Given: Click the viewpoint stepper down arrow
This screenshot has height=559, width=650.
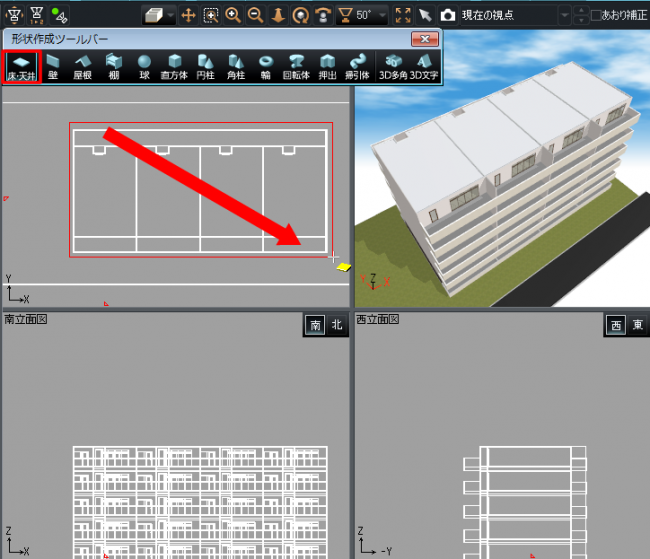Looking at the screenshot, I should click(x=581, y=20).
